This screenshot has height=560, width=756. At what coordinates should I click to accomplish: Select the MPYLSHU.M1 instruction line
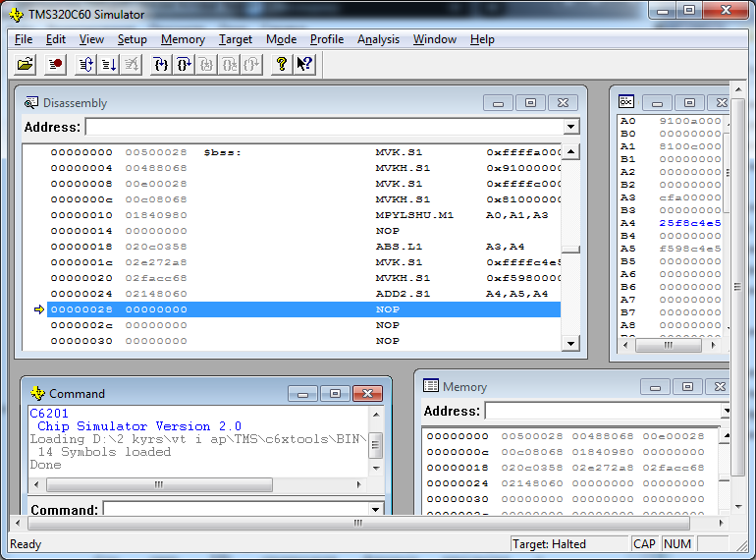pos(303,215)
